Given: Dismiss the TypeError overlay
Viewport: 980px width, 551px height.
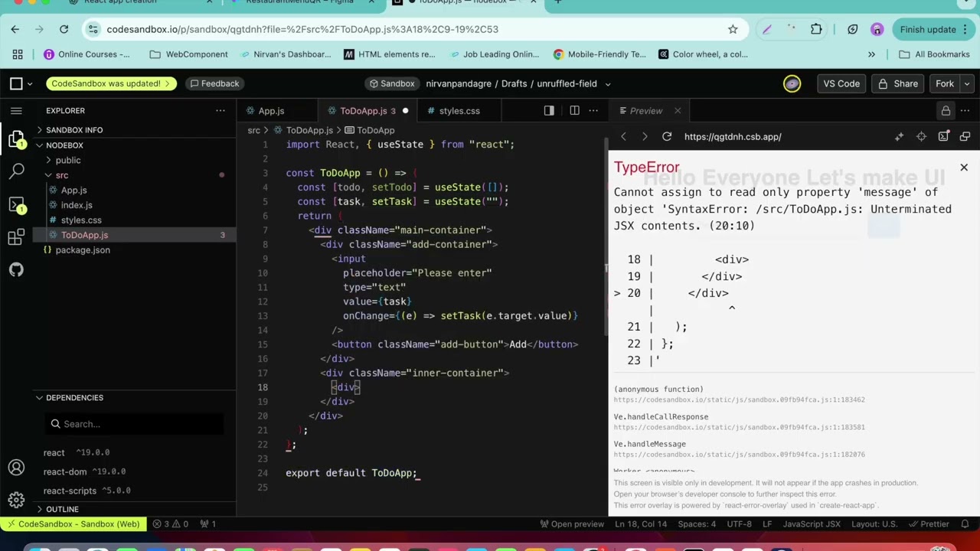Looking at the screenshot, I should (964, 167).
